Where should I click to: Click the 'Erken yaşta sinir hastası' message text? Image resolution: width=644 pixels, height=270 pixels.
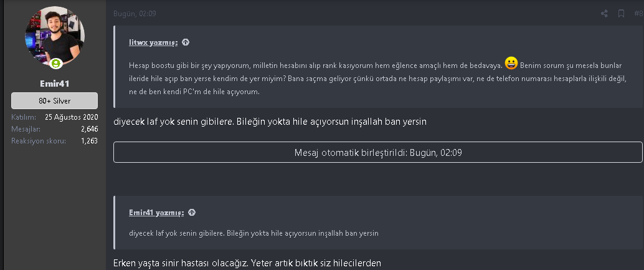247,263
